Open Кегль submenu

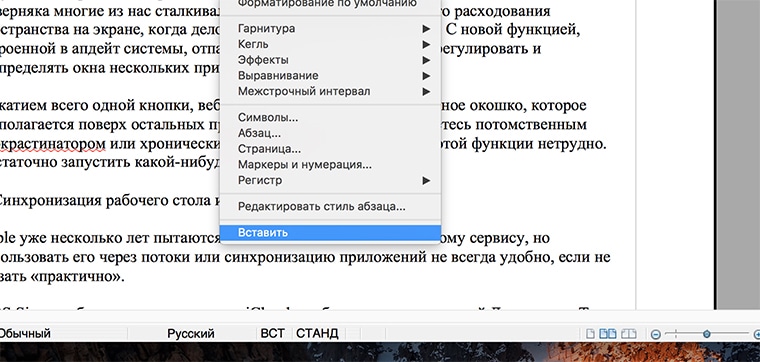tap(330, 44)
